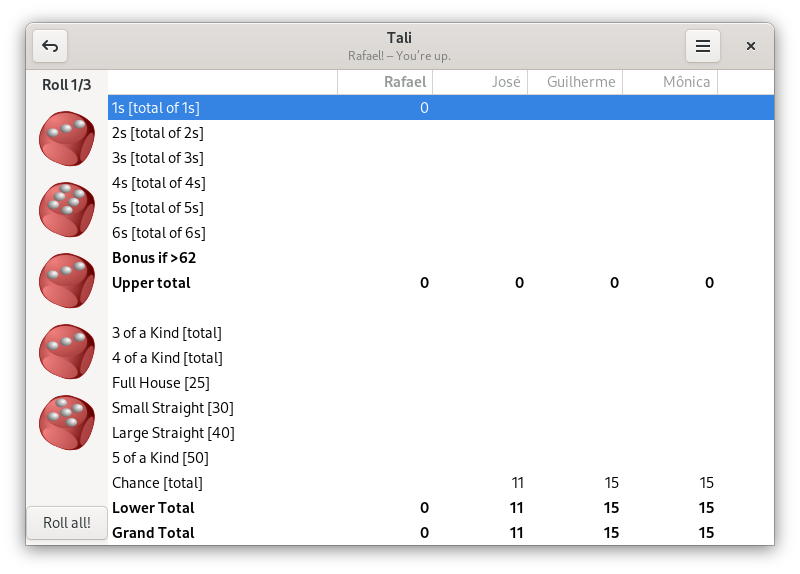Viewport: 800px width, 574px height.
Task: Pick the fourth die from the top
Action: click(66, 351)
